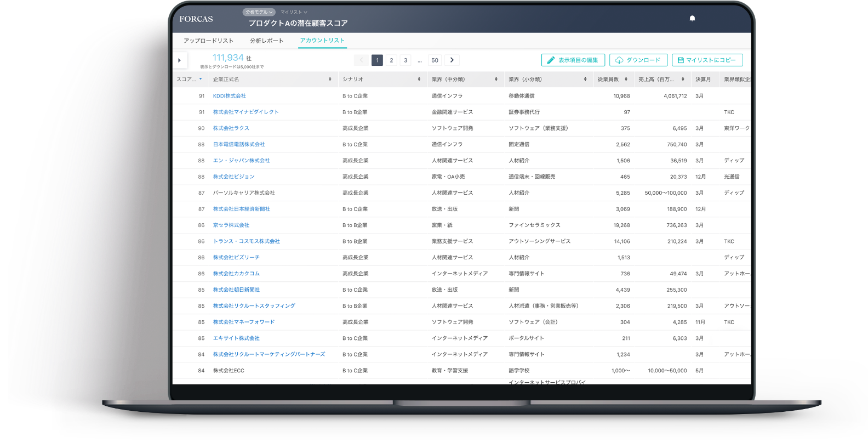868x442 pixels.
Task: Sort by 売上高 column arrows
Action: [x=683, y=80]
